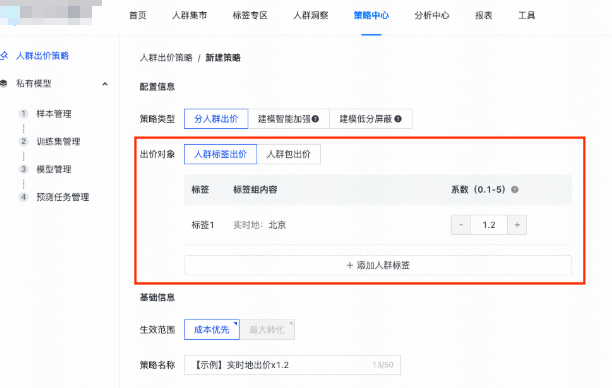Open step 3 模型管理
The image size is (612, 388).
[54, 169]
